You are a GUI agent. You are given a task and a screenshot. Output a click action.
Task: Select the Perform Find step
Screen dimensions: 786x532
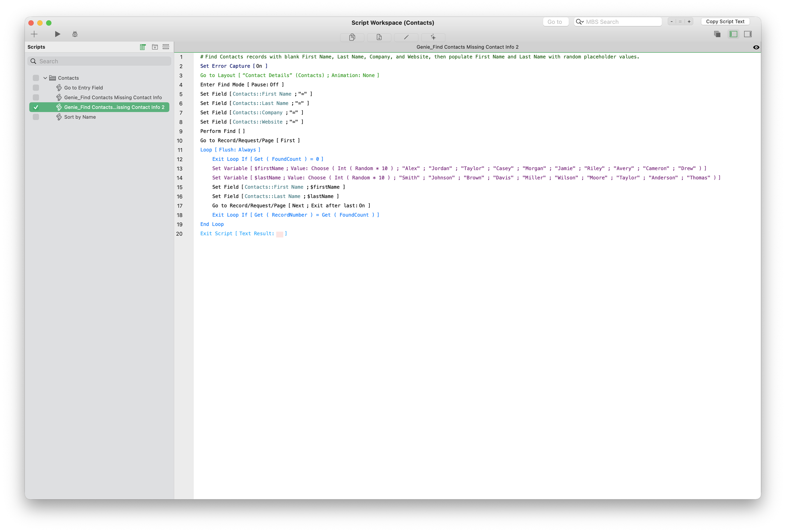pyautogui.click(x=222, y=131)
